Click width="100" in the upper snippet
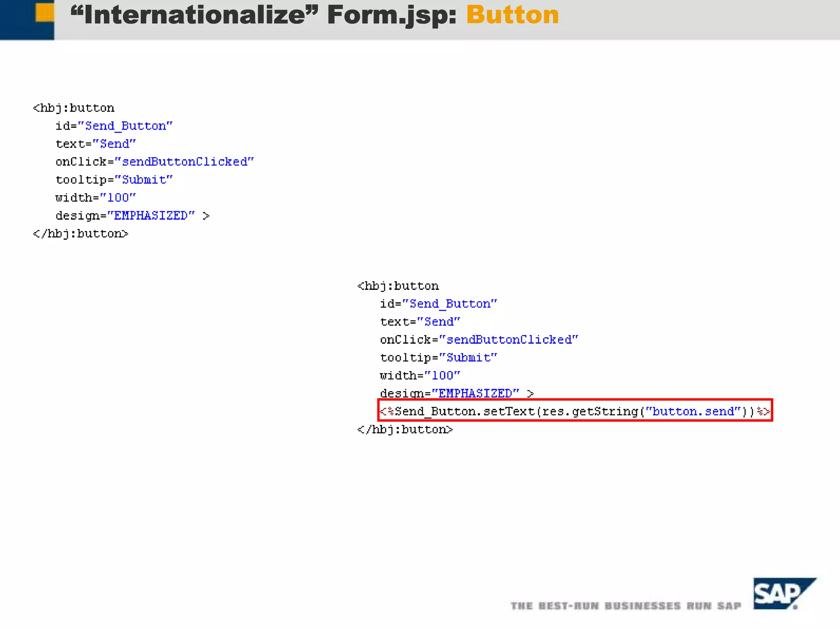This screenshot has height=629, width=840. click(x=96, y=198)
